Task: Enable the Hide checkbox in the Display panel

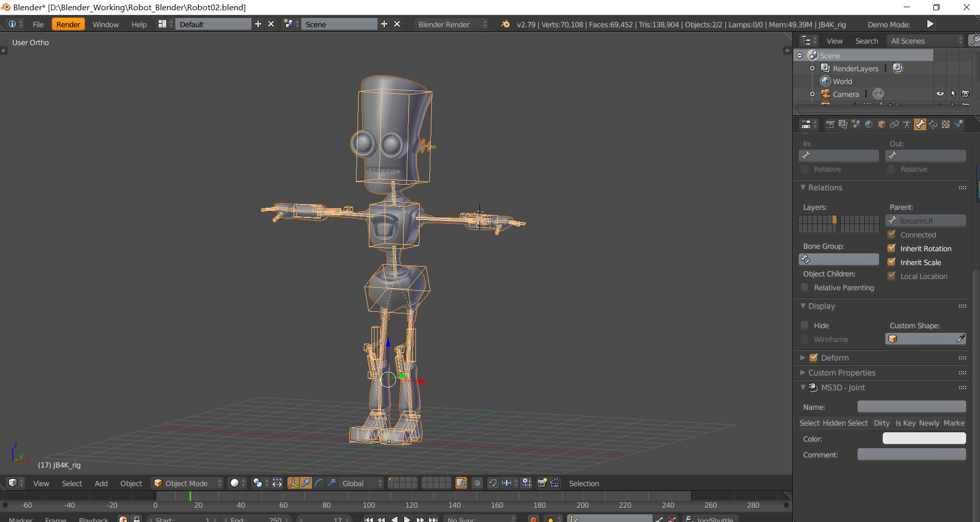Action: coord(804,325)
